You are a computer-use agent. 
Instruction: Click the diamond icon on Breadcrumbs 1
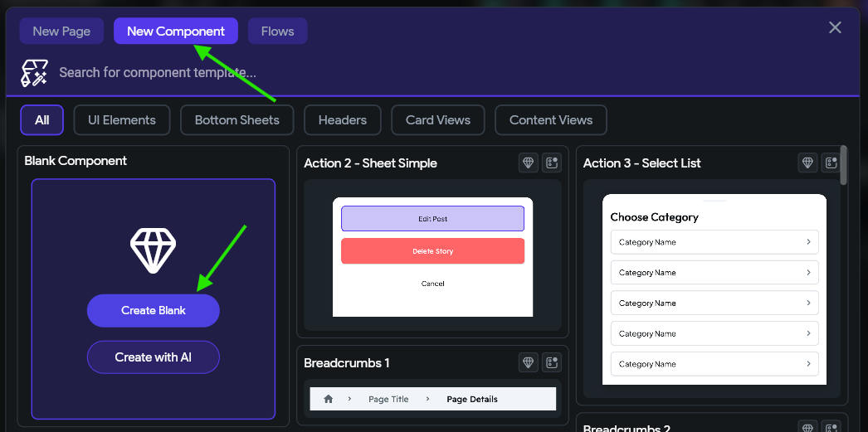click(529, 362)
